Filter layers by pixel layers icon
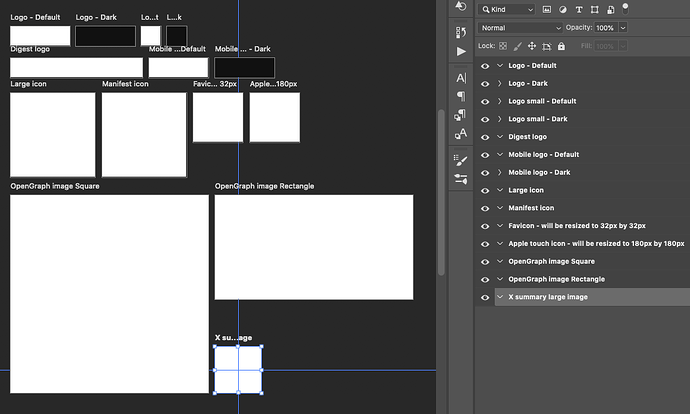 547,9
